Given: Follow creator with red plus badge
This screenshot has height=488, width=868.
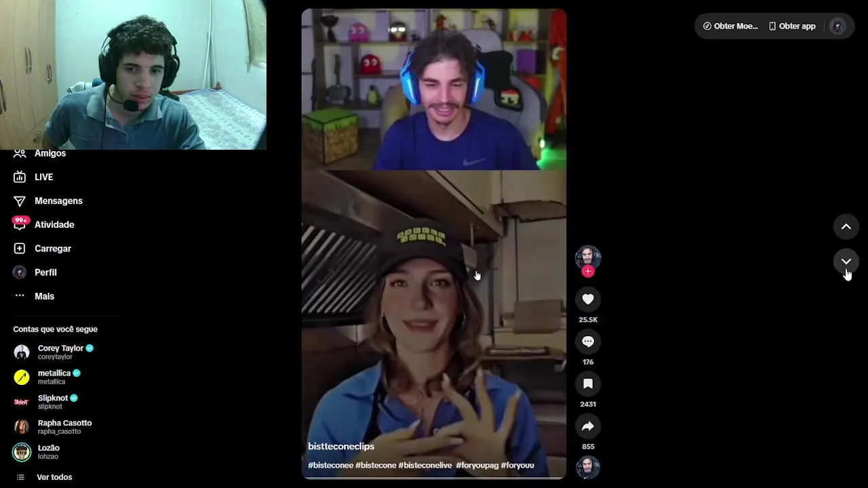Looking at the screenshot, I should coord(588,271).
